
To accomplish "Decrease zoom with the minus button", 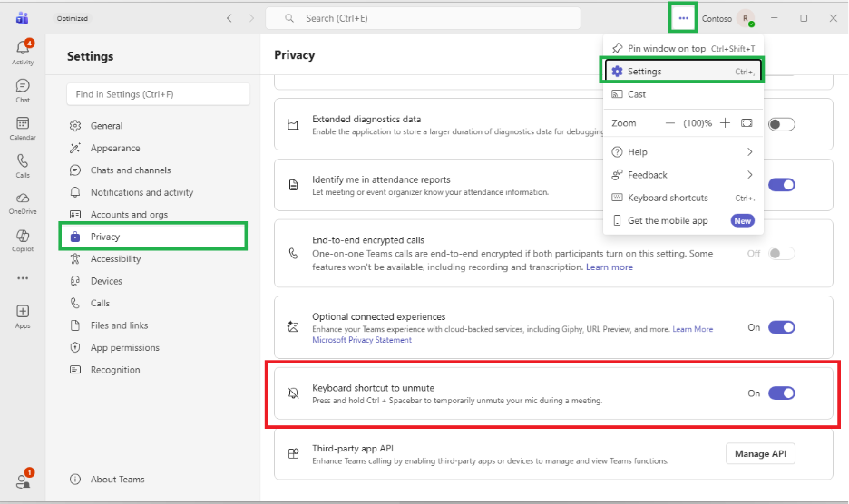I will (669, 123).
